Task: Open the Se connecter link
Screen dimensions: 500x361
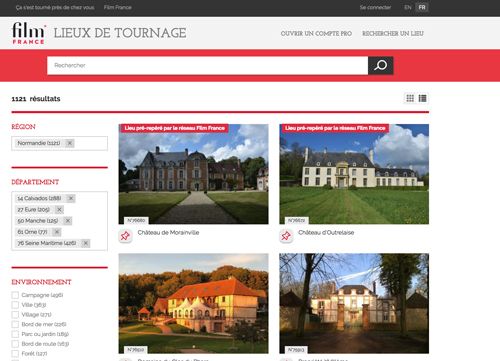Action: (x=375, y=7)
